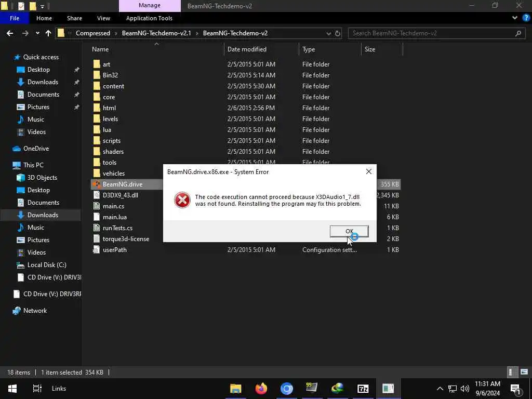Screen dimensions: 532x399
Task: Go up one folder level
Action: pyautogui.click(x=48, y=33)
